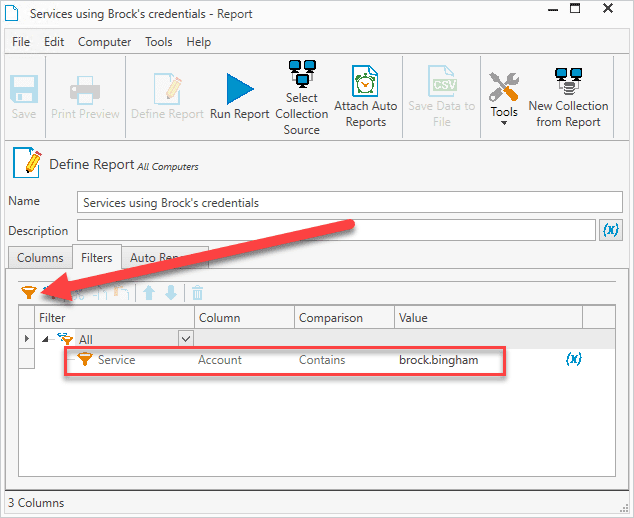Image resolution: width=634 pixels, height=518 pixels.
Task: Select the Service filter cell
Action: 116,359
